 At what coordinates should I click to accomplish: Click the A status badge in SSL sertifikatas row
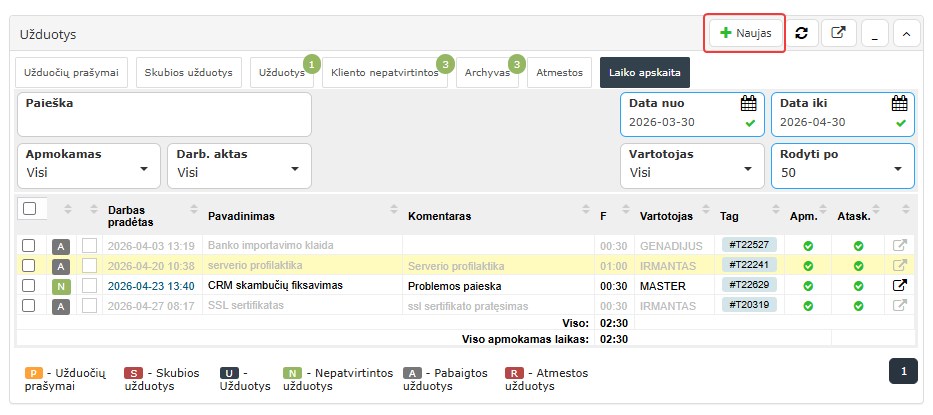click(61, 307)
